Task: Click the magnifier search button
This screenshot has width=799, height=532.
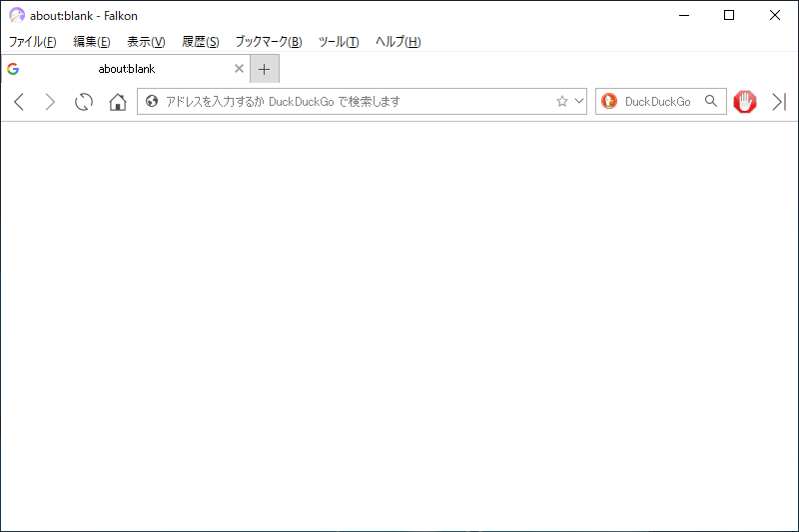Action: [711, 101]
